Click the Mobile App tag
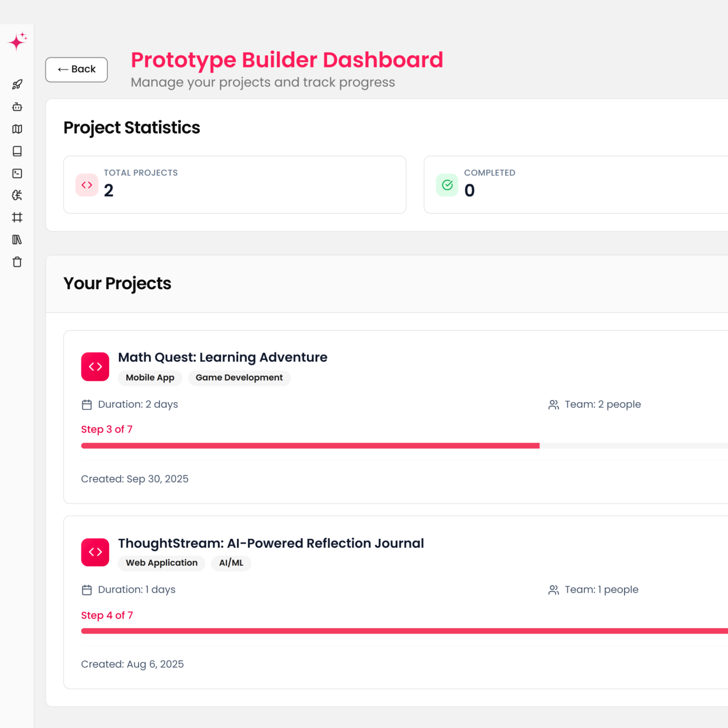728x728 pixels. pyautogui.click(x=150, y=377)
